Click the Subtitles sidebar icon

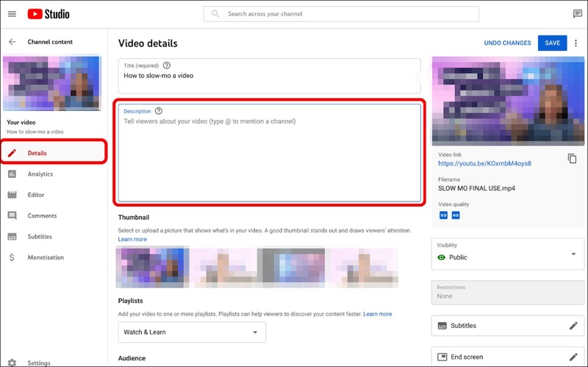(12, 236)
